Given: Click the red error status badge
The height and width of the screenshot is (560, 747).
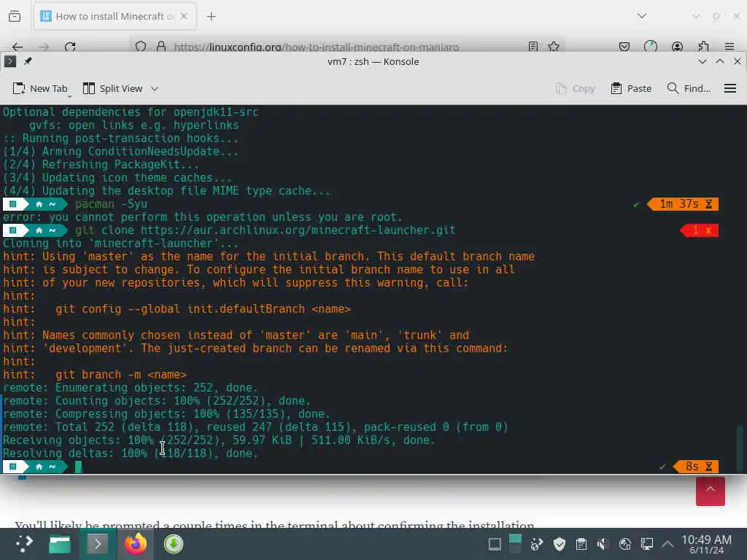Looking at the screenshot, I should 700,230.
